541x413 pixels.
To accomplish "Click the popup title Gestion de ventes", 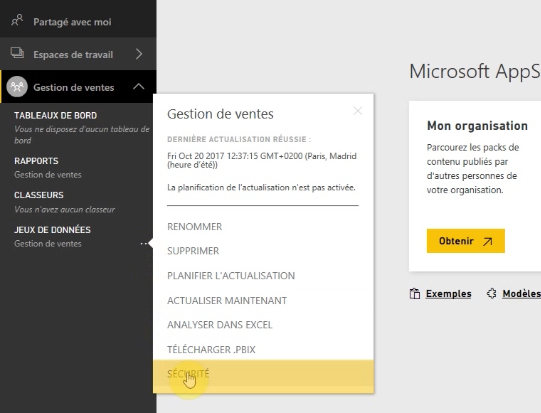I will tap(220, 114).
